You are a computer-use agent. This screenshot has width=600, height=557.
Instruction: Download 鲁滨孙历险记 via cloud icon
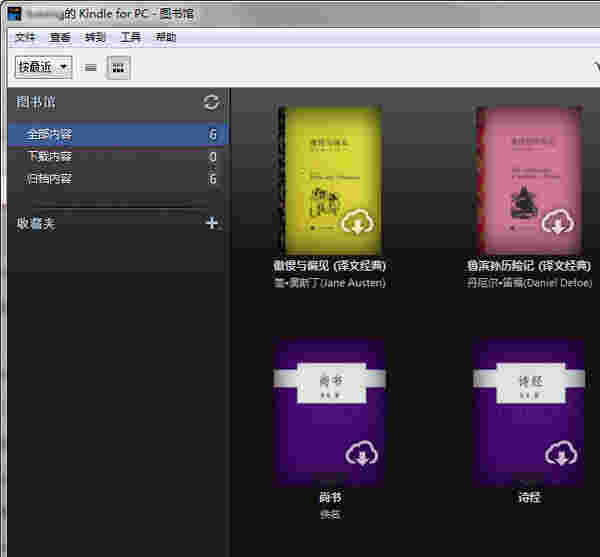[556, 224]
